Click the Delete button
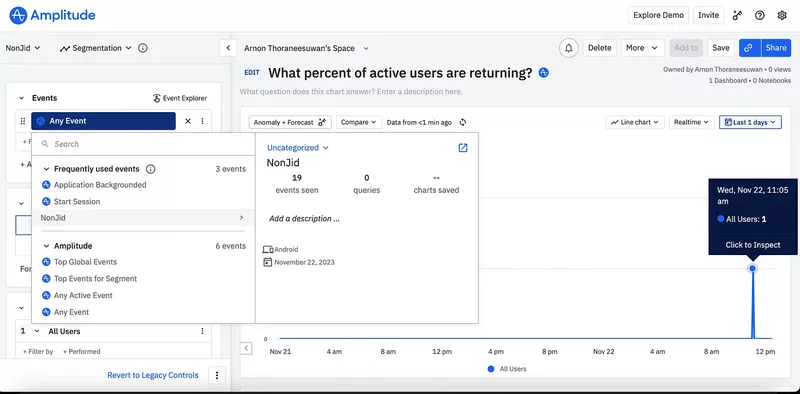The width and height of the screenshot is (800, 394). tap(599, 48)
